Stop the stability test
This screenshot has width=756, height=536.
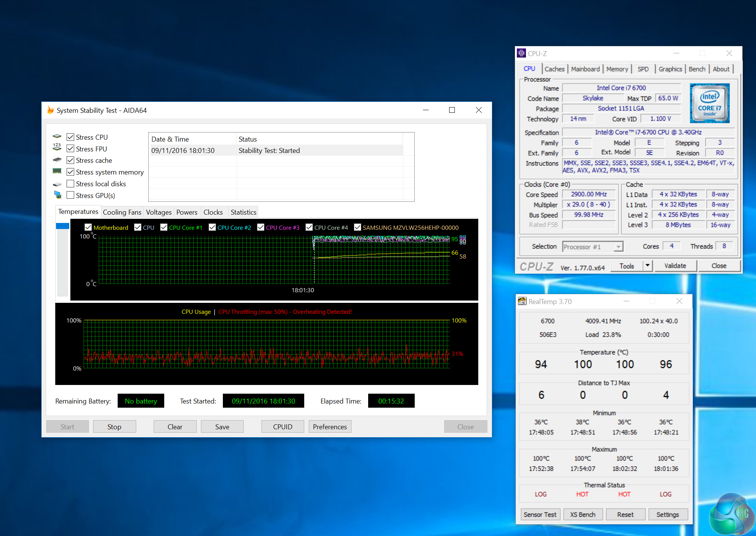coord(114,427)
